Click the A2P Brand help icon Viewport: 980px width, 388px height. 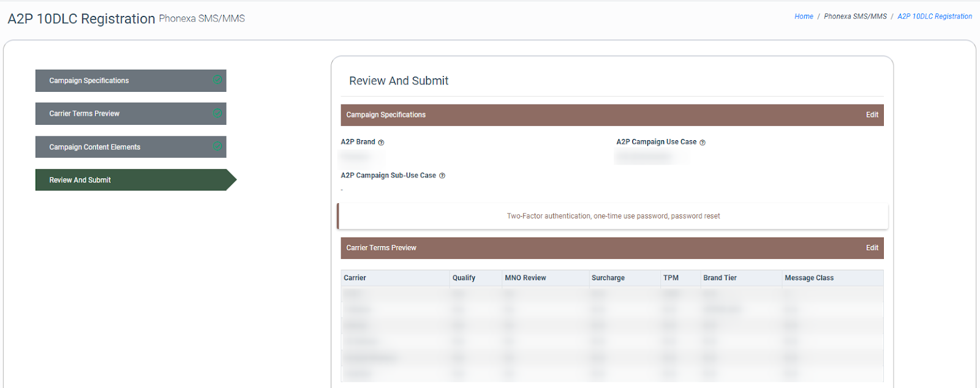pyautogui.click(x=381, y=143)
